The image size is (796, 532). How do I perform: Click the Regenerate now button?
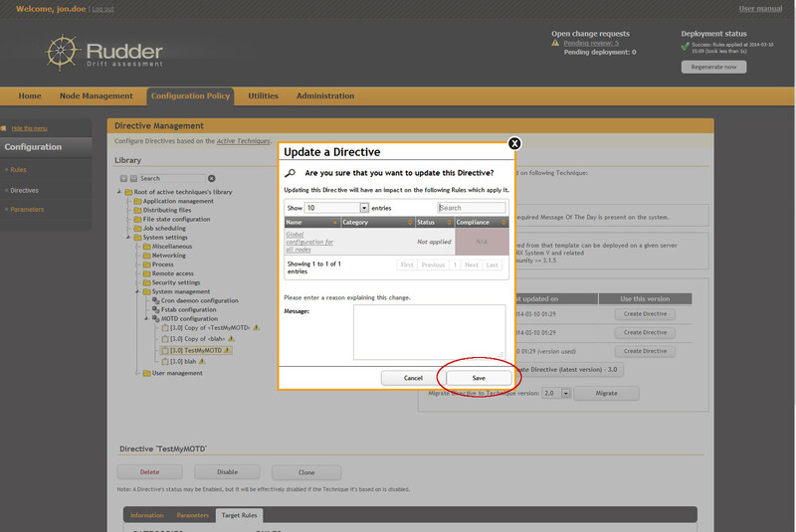pyautogui.click(x=713, y=67)
